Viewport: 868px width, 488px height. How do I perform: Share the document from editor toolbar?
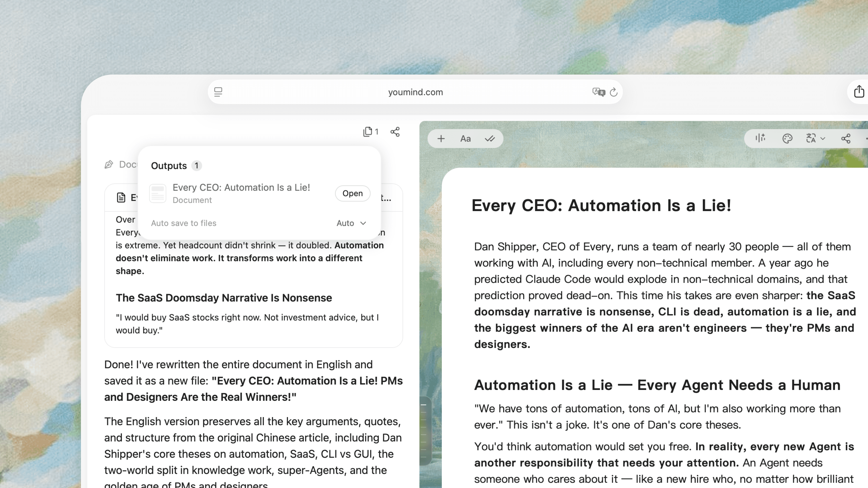point(846,138)
